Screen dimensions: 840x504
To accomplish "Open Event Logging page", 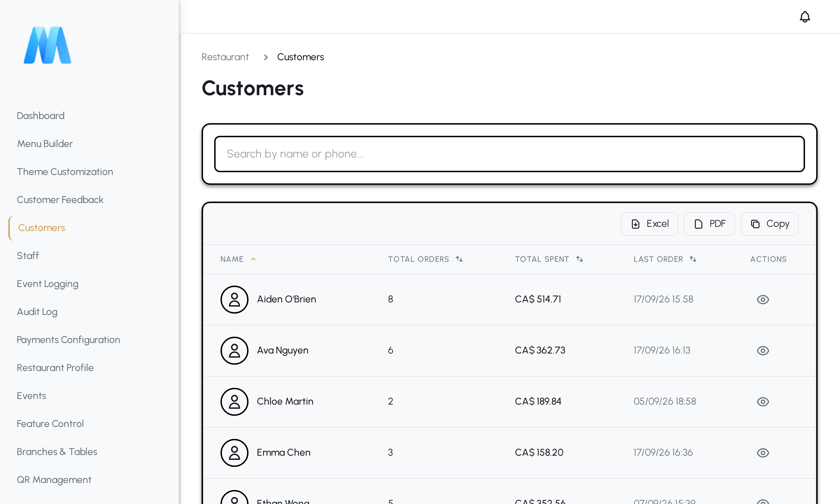I will tap(48, 284).
